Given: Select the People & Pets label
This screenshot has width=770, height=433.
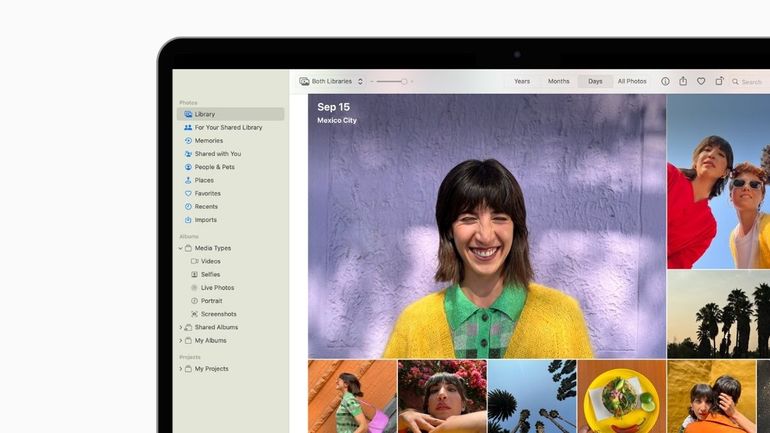Looking at the screenshot, I should click(x=215, y=167).
